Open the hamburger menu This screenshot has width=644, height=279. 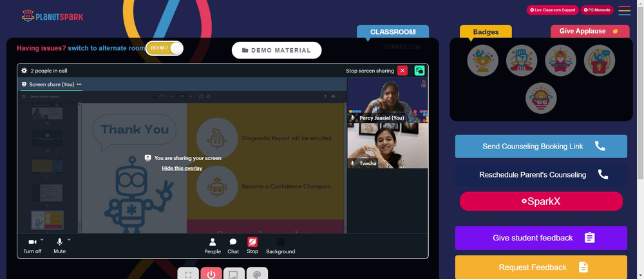click(624, 10)
